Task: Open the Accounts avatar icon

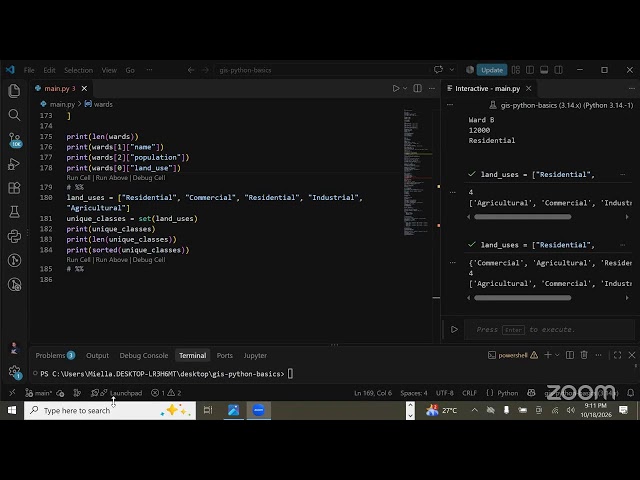Action: point(14,348)
